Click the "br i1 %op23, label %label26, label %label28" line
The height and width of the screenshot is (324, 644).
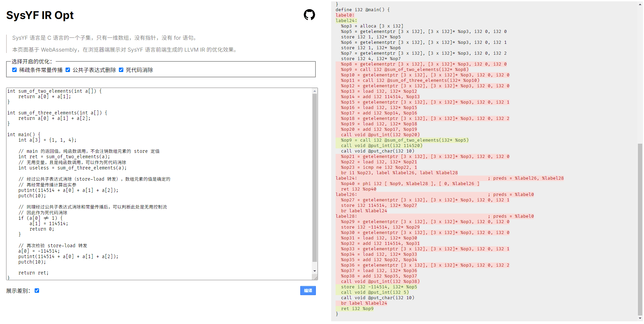pyautogui.click(x=399, y=173)
